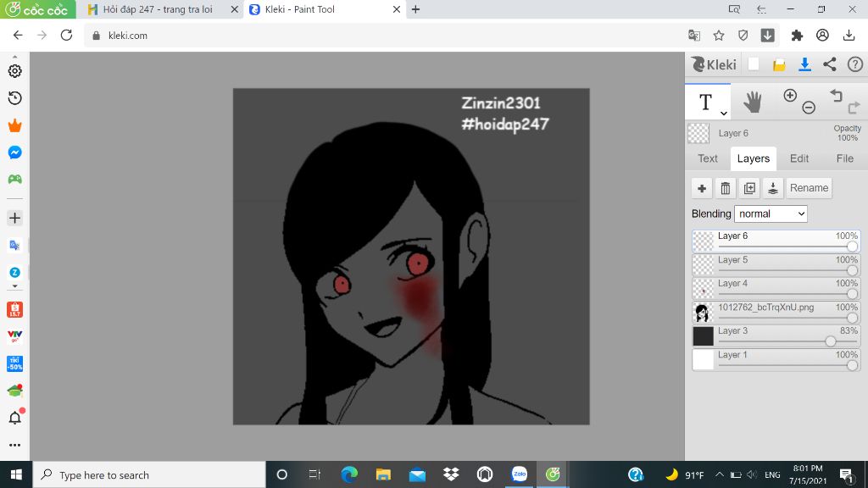The height and width of the screenshot is (488, 868).
Task: Open Cốc Cốc sidebar settings gear
Action: [15, 71]
